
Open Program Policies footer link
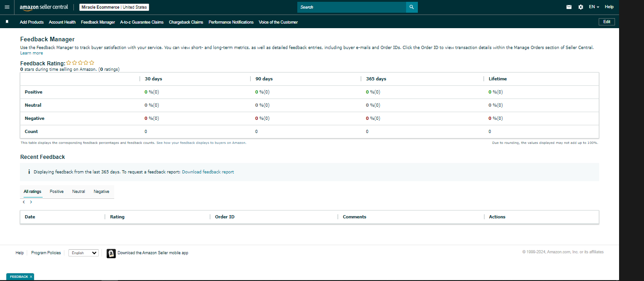tap(46, 253)
